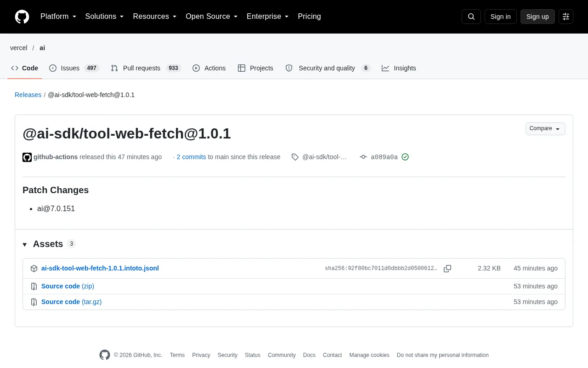
Task: Click the tag icon beside @ai-sdk/tool-…
Action: (295, 157)
